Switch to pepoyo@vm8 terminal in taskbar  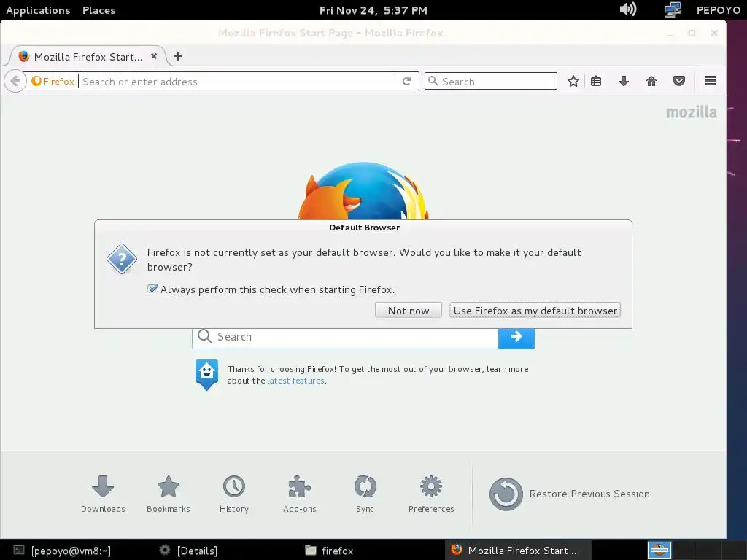(x=62, y=551)
